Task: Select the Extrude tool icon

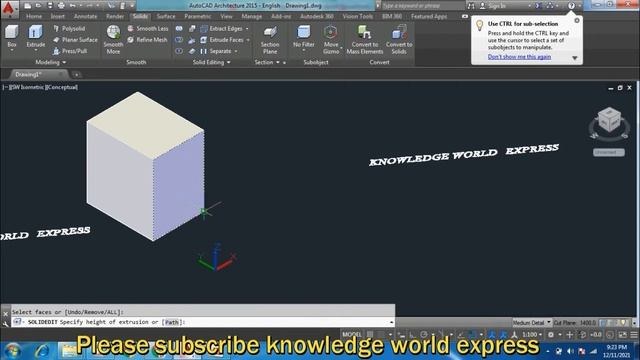Action: [35, 32]
